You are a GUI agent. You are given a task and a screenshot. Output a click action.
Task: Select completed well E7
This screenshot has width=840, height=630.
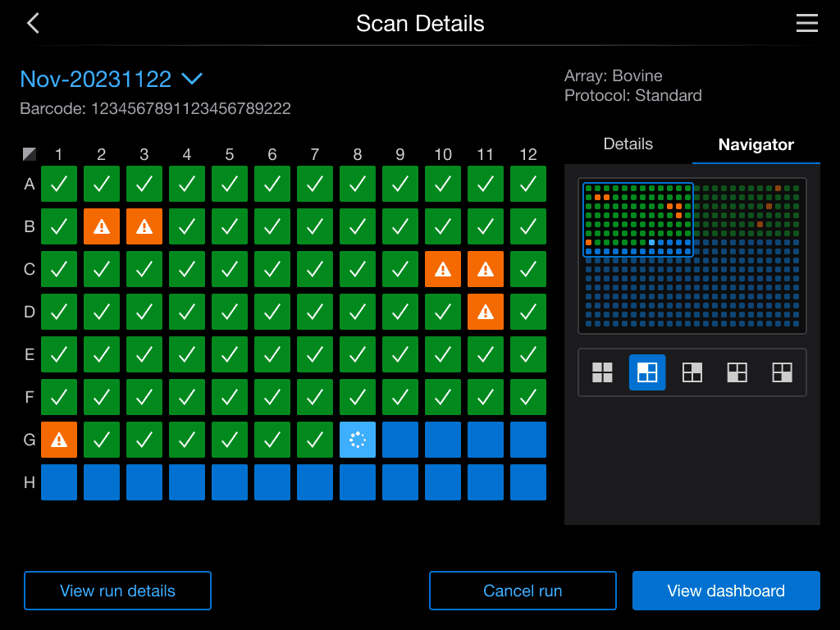pyautogui.click(x=314, y=354)
